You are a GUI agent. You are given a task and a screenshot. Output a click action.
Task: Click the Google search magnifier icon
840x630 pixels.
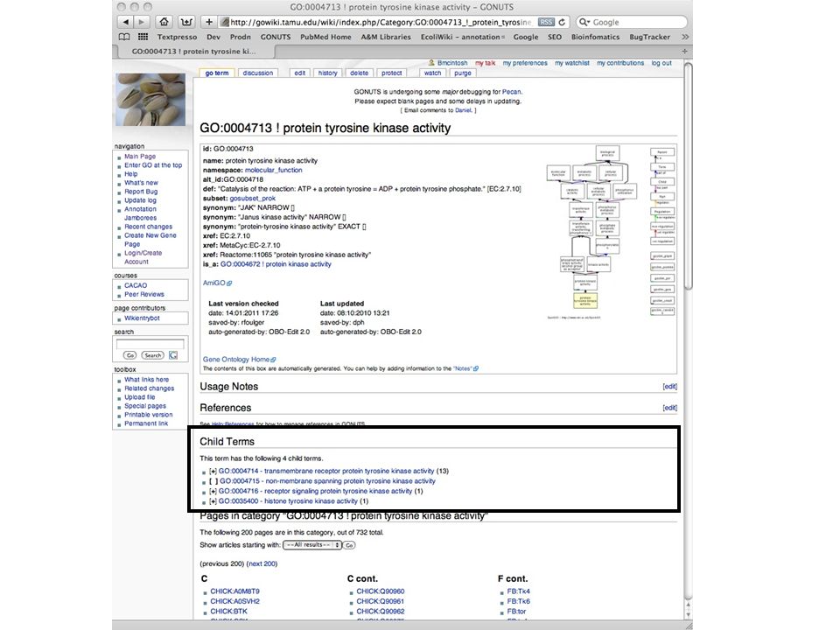(584, 22)
